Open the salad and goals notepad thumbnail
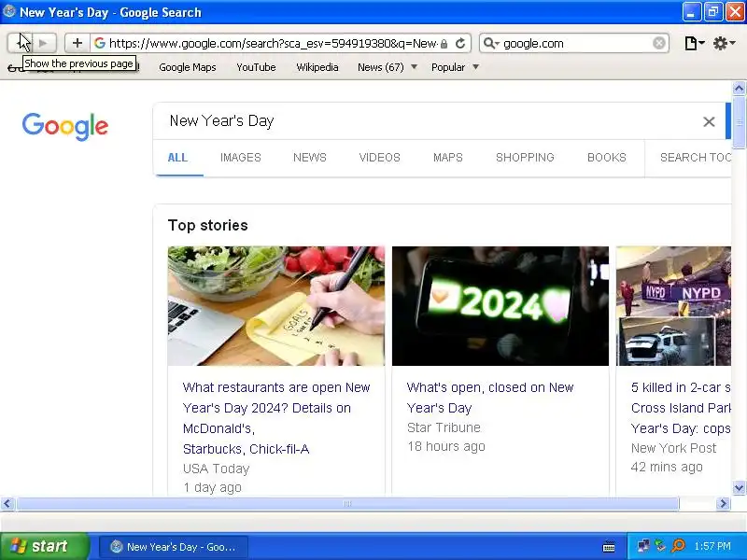Screen dimensions: 747x560 (x=276, y=306)
